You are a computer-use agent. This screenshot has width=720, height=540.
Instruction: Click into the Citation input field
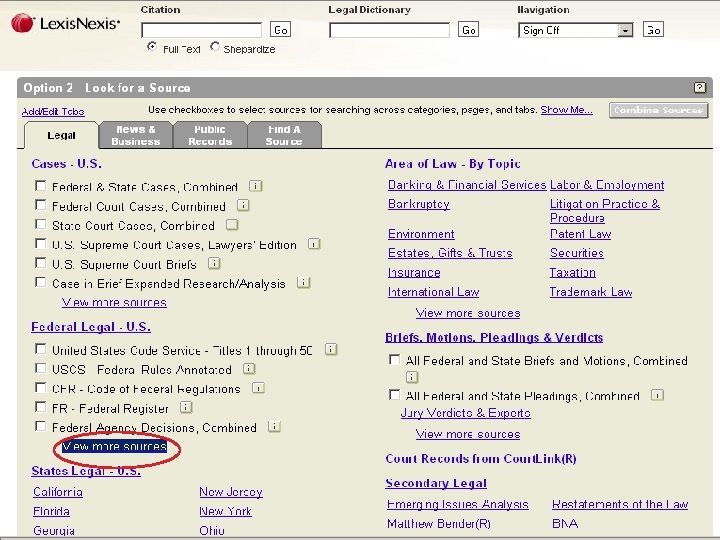(202, 30)
